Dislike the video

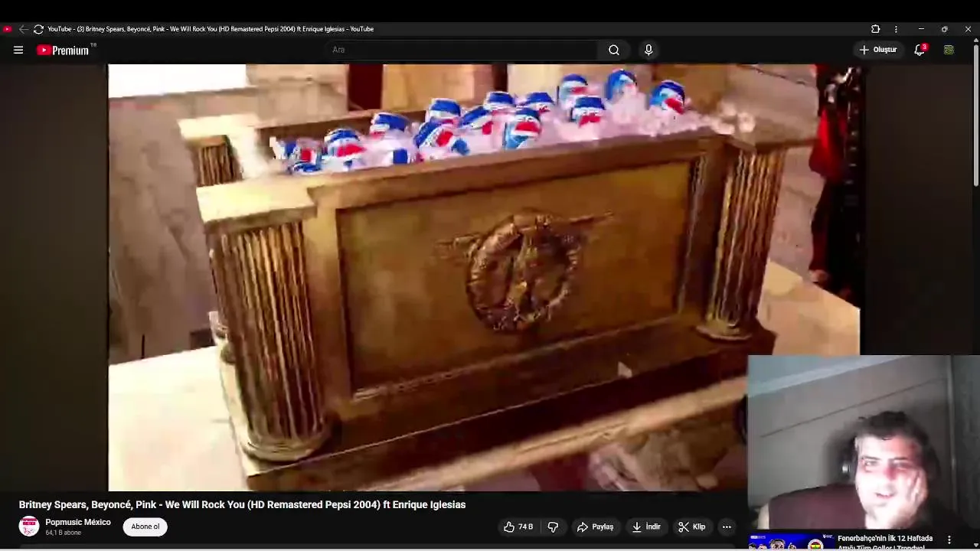(x=553, y=527)
